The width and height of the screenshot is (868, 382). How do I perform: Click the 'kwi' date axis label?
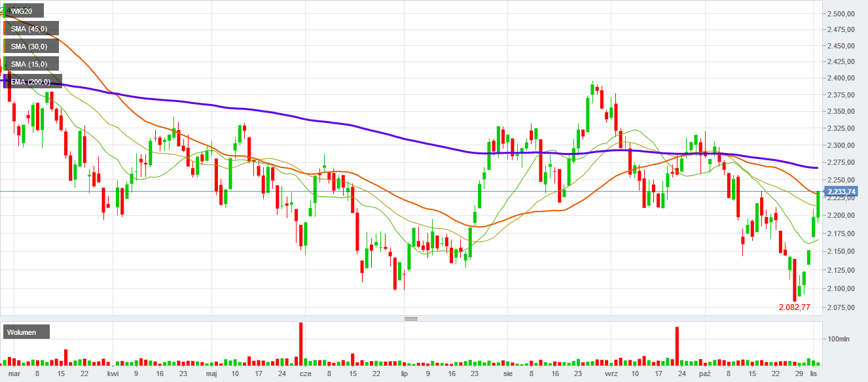tap(113, 373)
